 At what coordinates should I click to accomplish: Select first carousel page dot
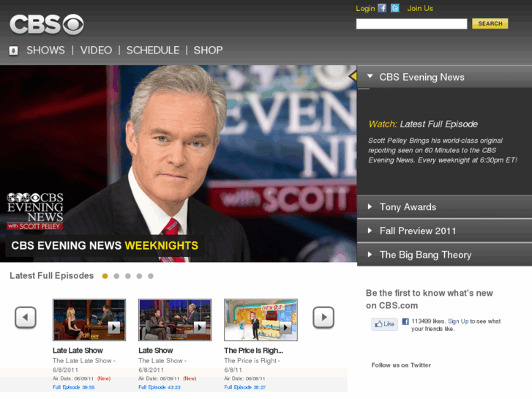tap(105, 276)
